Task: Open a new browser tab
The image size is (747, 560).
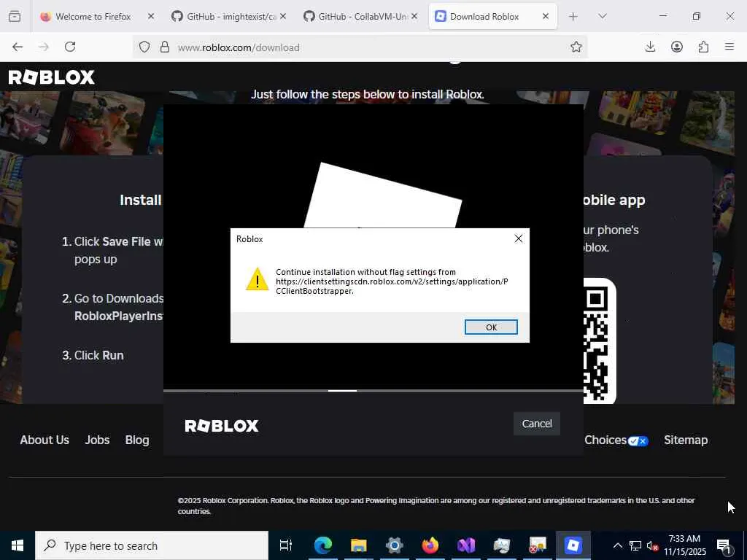Action: 573,17
